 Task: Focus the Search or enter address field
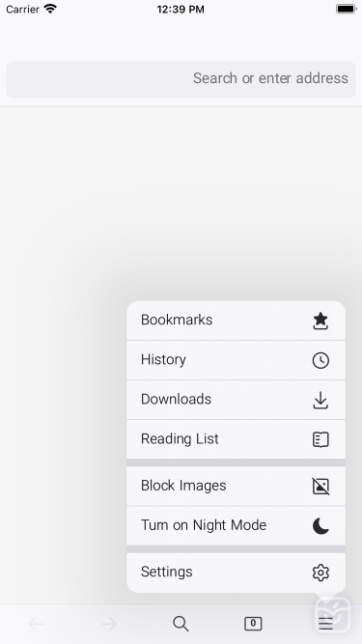[x=181, y=79]
